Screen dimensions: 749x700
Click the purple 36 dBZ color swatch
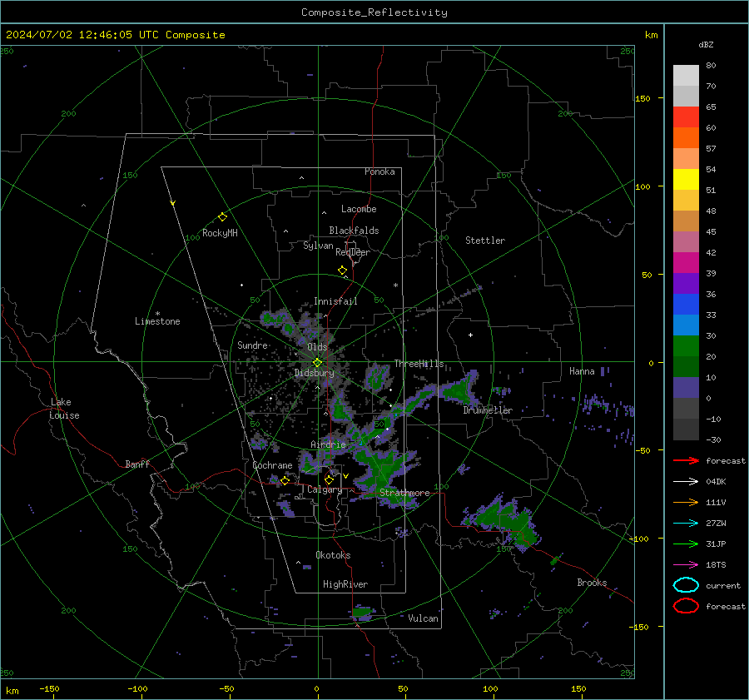pos(686,284)
